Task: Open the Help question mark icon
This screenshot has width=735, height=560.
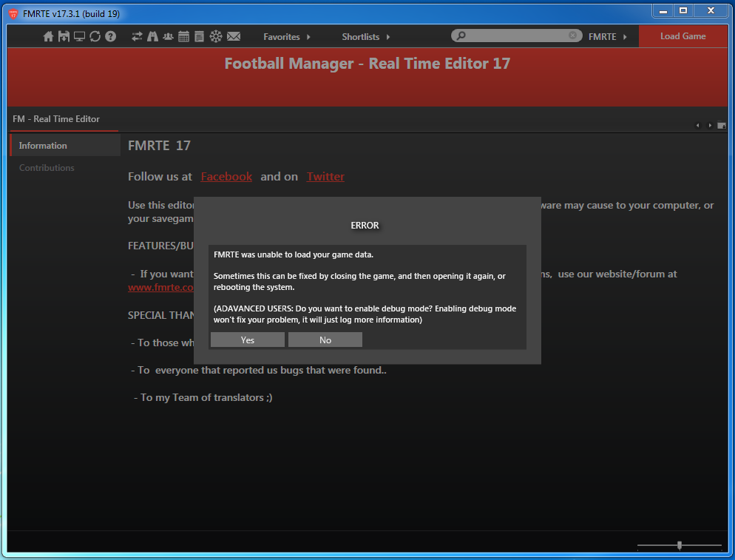Action: (x=111, y=36)
